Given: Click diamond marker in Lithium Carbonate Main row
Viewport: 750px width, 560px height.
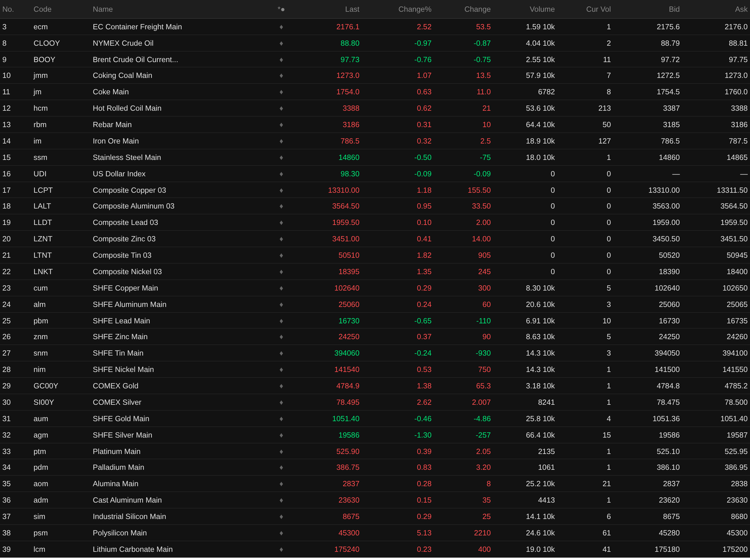Looking at the screenshot, I should [x=281, y=549].
